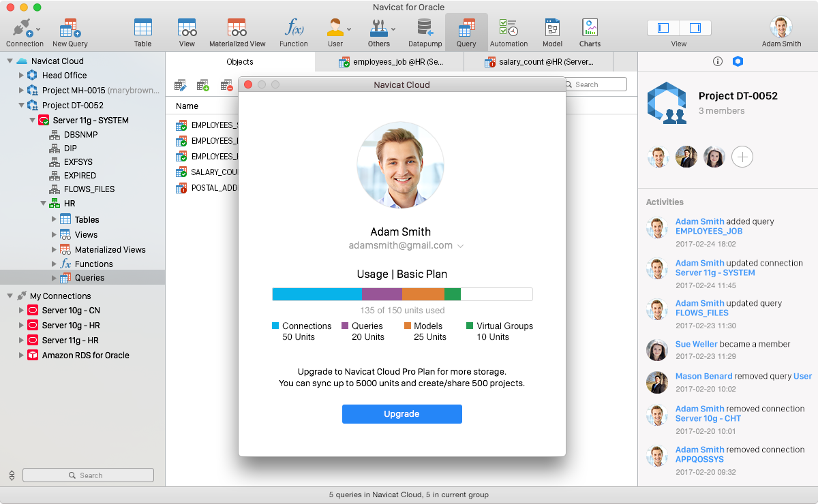The height and width of the screenshot is (504, 818).
Task: Click the sidebar Search field
Action: pos(88,475)
